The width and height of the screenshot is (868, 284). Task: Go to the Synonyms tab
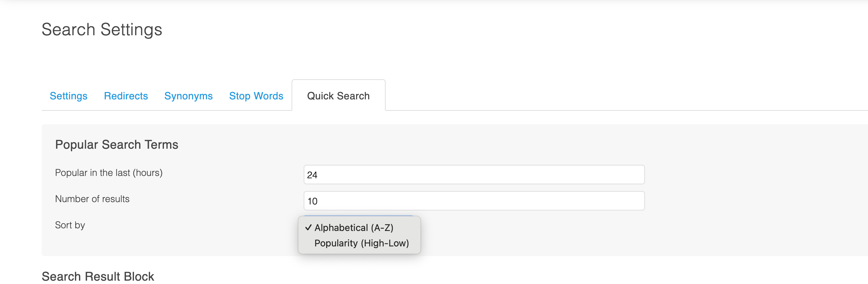tap(188, 96)
